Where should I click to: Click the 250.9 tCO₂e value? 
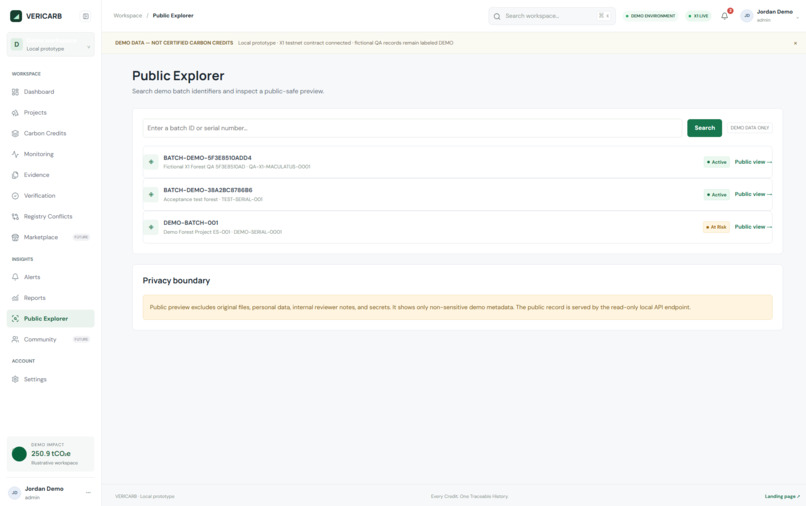point(51,454)
